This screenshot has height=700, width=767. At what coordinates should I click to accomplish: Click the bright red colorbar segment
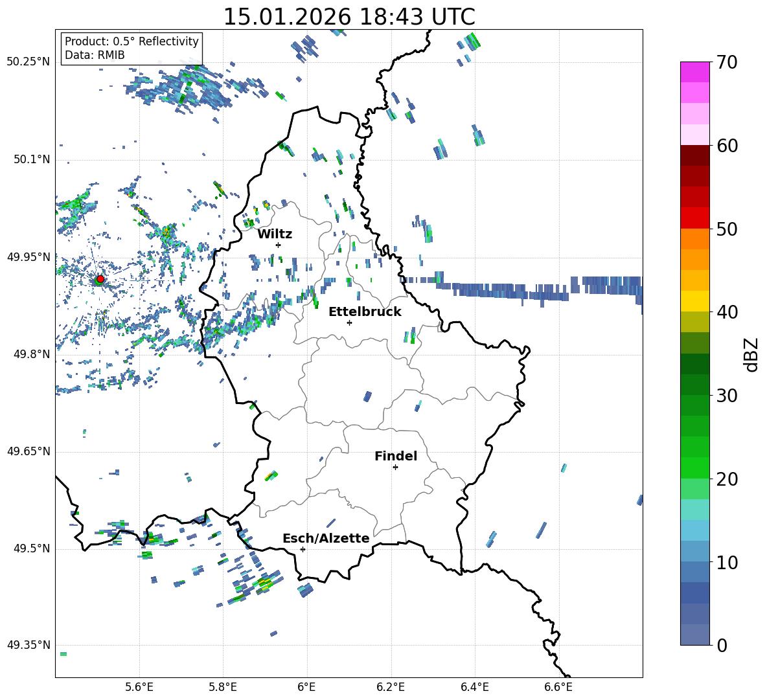pyautogui.click(x=695, y=218)
